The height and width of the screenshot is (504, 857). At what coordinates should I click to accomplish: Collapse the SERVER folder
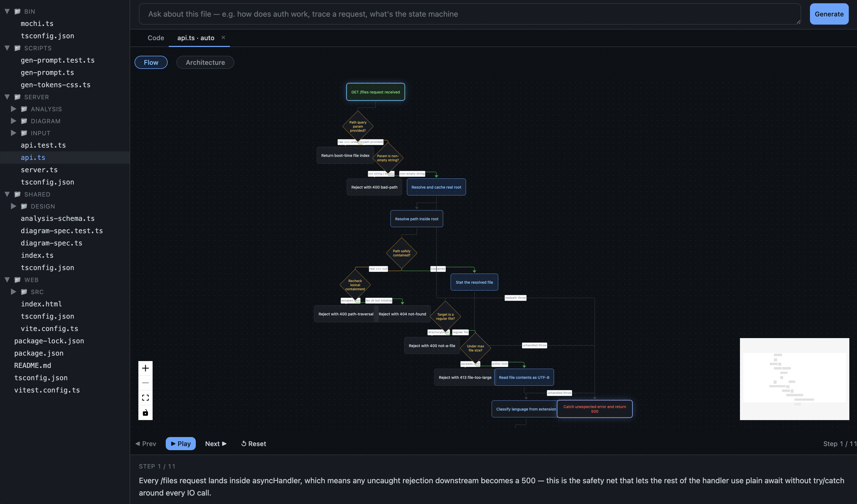point(7,97)
